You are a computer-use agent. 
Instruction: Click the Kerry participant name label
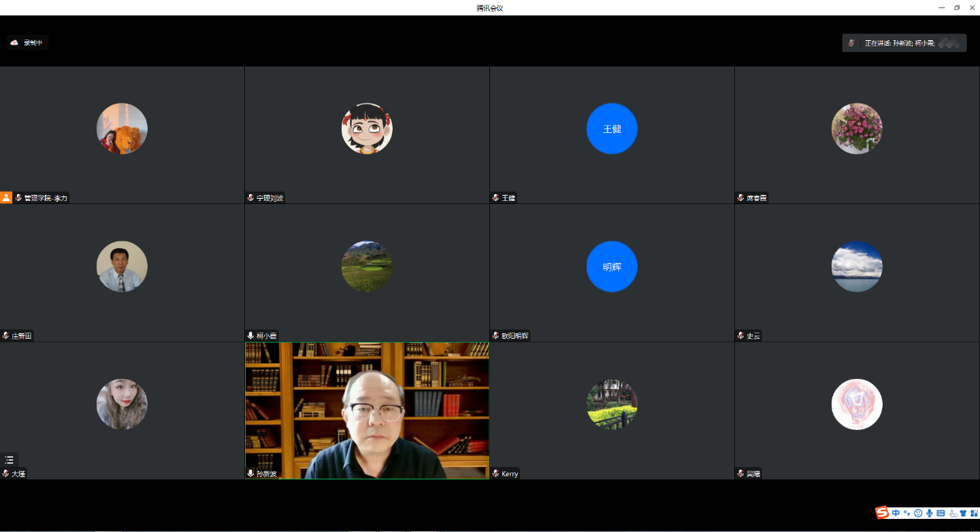click(x=509, y=473)
